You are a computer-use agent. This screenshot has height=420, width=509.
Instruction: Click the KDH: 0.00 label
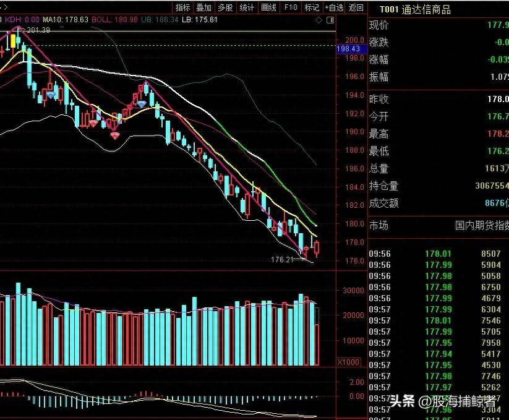[x=22, y=19]
